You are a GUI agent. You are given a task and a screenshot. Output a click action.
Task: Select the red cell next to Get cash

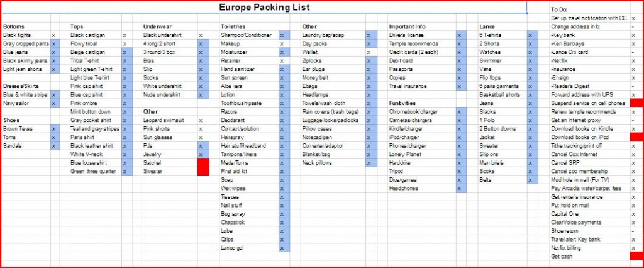point(636,257)
